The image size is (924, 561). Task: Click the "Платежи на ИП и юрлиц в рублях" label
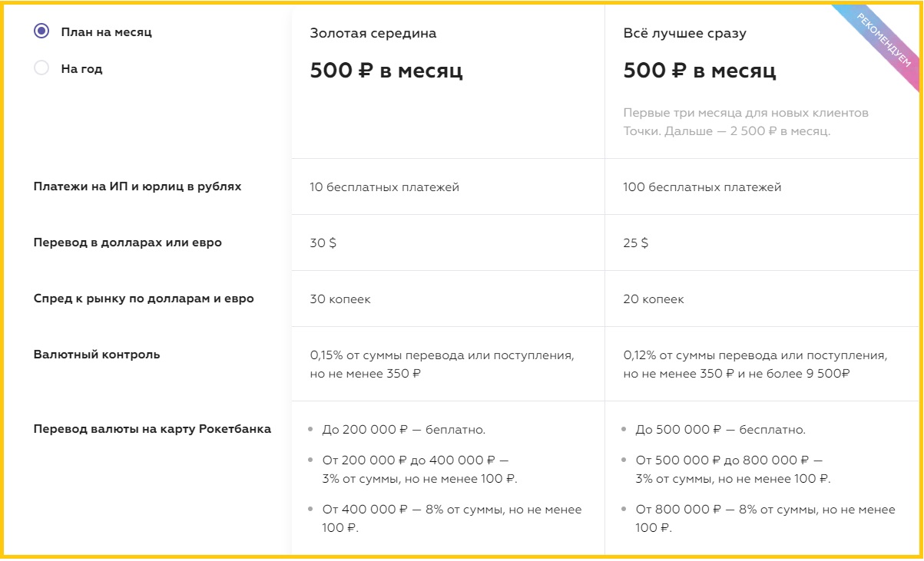(137, 186)
